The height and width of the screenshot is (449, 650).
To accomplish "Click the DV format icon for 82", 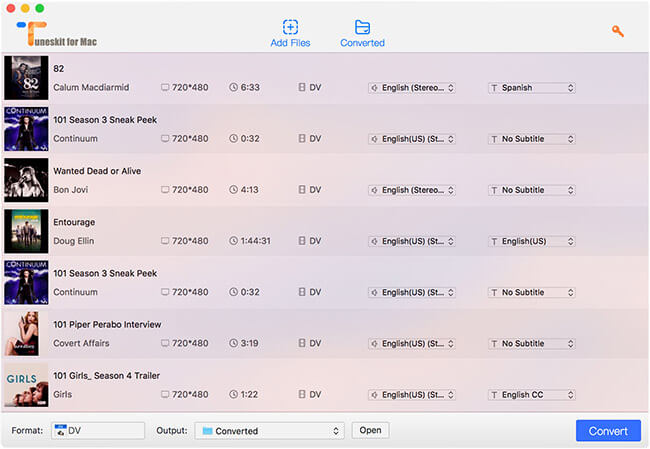I will [302, 87].
